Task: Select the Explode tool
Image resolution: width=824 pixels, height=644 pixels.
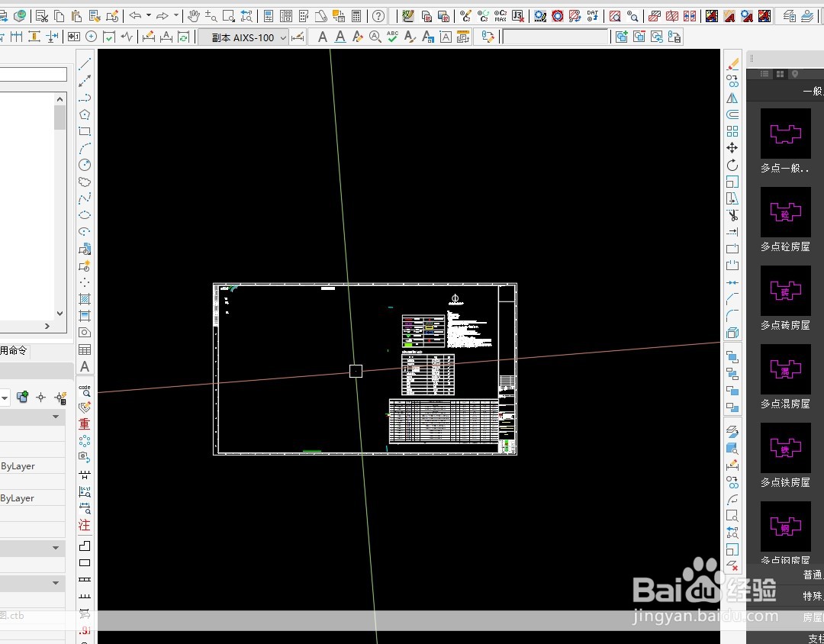Action: [x=732, y=333]
